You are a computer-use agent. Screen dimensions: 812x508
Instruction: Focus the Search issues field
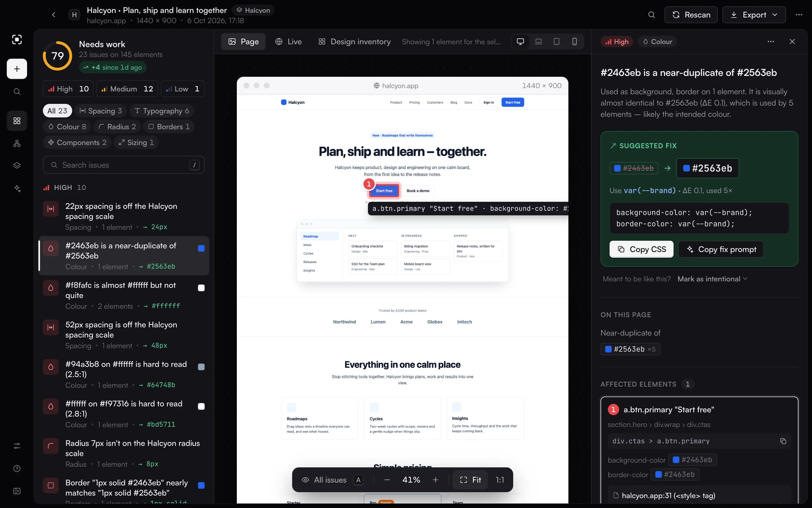[x=123, y=165]
